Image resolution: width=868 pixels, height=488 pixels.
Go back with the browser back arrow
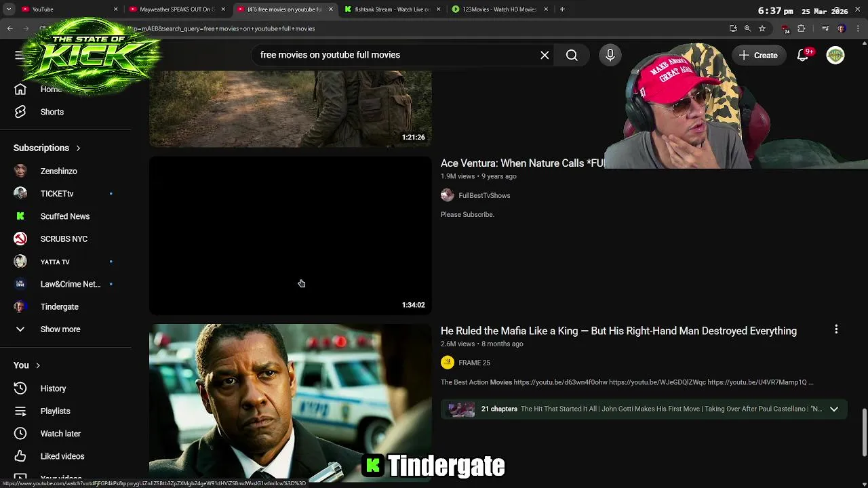click(x=10, y=28)
